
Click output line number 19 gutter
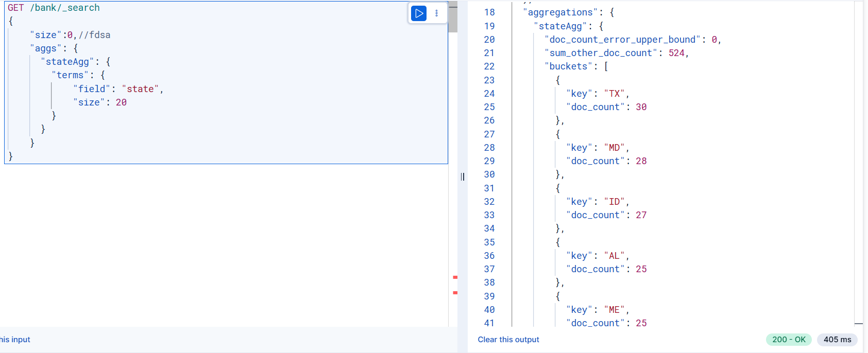pos(489,26)
